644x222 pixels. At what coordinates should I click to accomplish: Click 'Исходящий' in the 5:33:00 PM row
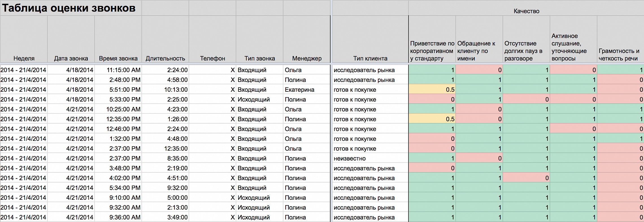click(x=260, y=99)
